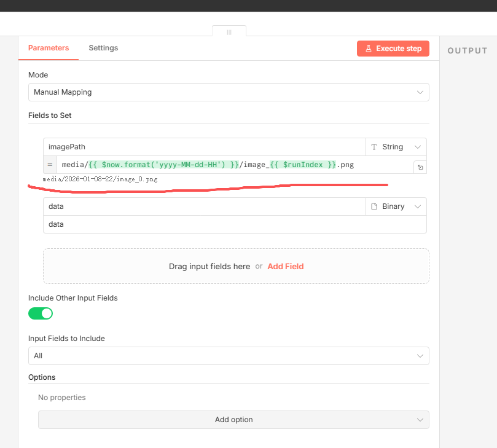Click the equals expression icon beside imagePath value
This screenshot has width=497, height=448.
50,165
